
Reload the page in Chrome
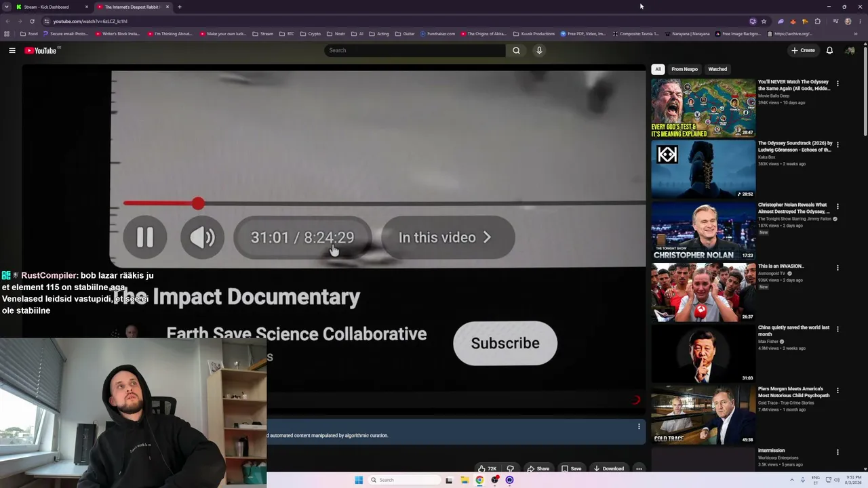(32, 21)
